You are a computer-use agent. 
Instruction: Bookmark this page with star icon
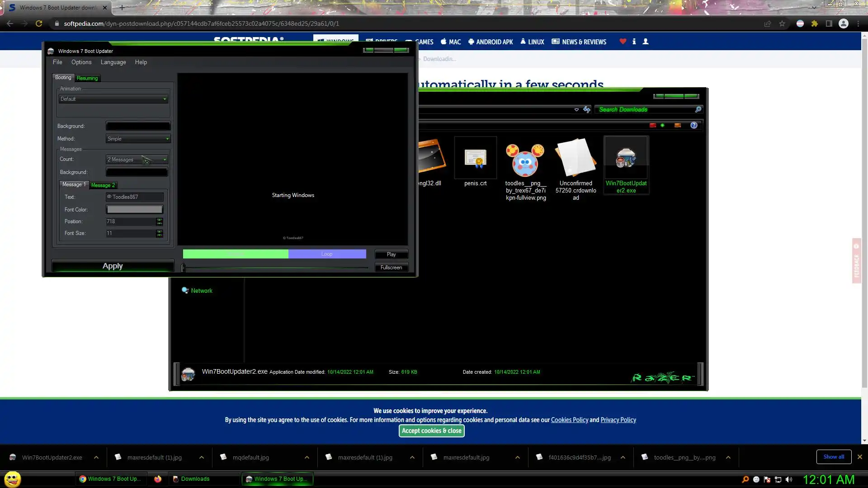782,23
